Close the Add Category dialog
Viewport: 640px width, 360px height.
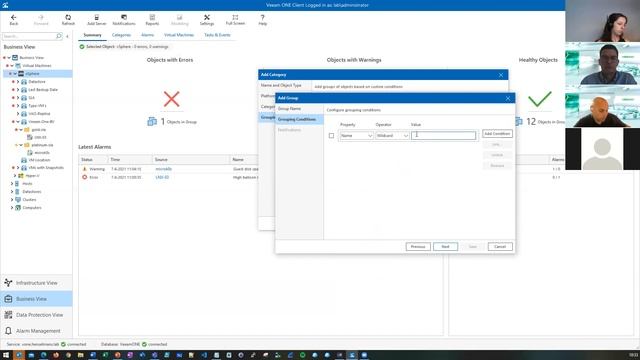(x=501, y=75)
